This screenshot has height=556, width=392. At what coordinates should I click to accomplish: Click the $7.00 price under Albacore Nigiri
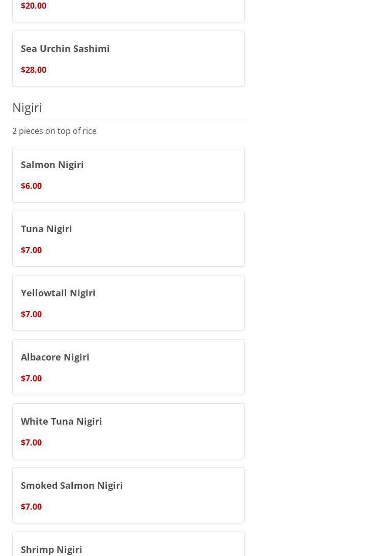[x=31, y=378]
